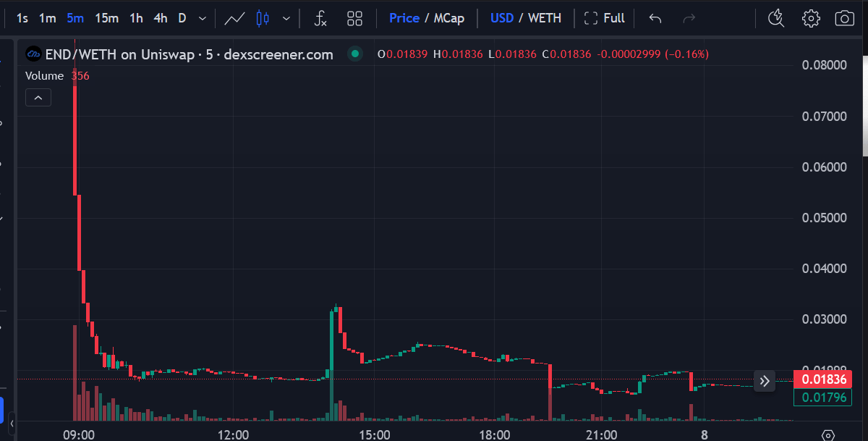
Task: Click the 0.07000 price axis label
Action: (824, 116)
